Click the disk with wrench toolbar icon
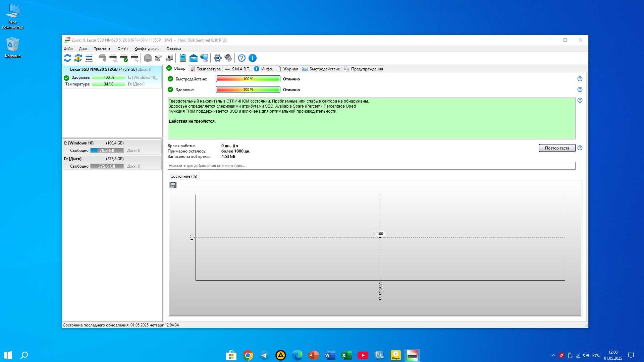Screen dimensions: 644x362 coord(102,58)
